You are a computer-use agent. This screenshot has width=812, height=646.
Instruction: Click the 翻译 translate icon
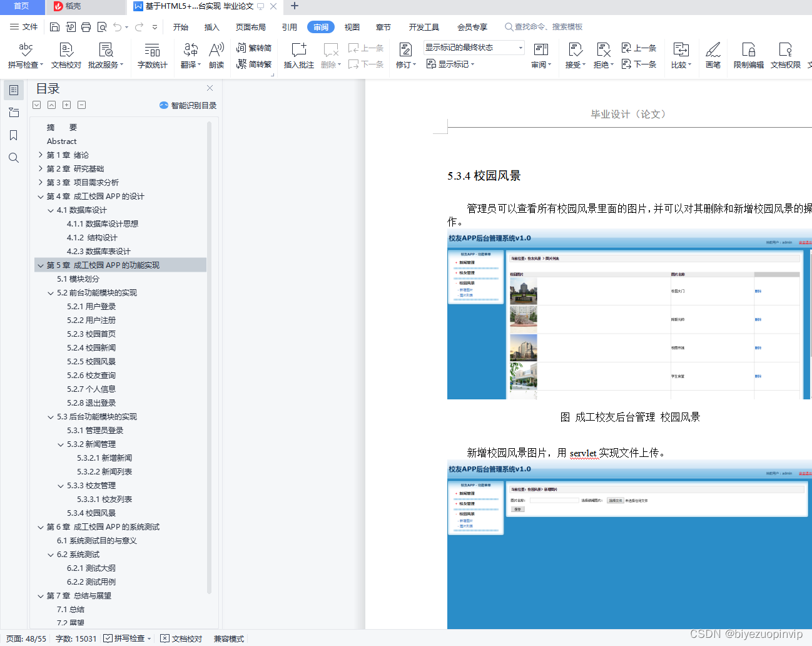(x=190, y=55)
